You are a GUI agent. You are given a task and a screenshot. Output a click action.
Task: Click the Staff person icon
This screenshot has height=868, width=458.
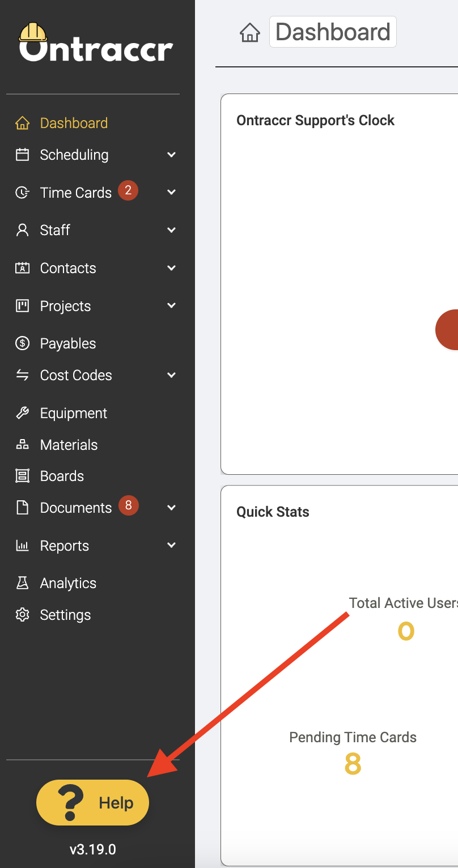click(22, 230)
